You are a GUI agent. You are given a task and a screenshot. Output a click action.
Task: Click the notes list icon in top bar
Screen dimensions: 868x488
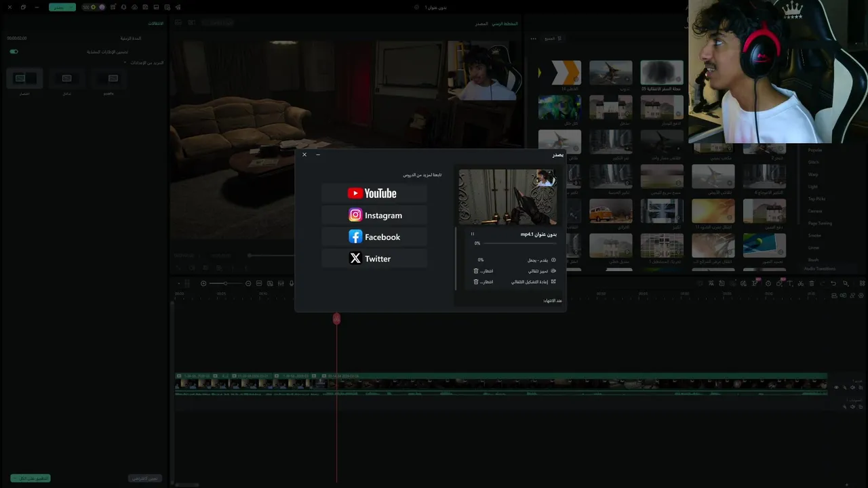pyautogui.click(x=167, y=7)
